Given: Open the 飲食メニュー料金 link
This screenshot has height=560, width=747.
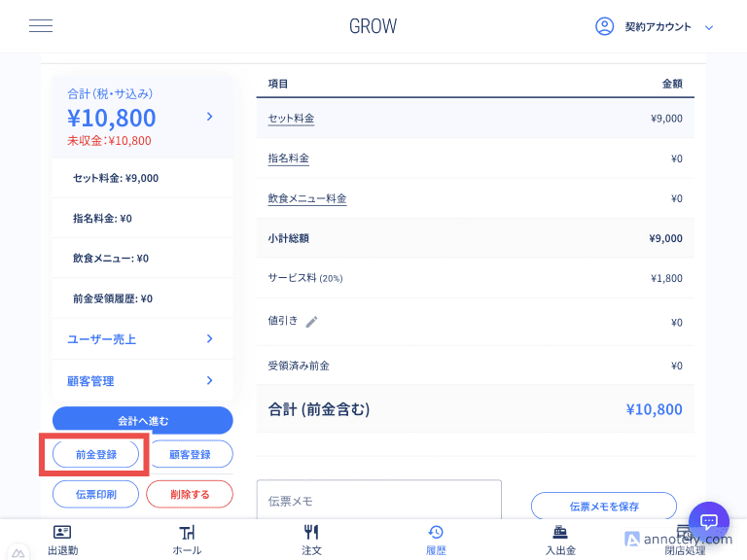Looking at the screenshot, I should pyautogui.click(x=307, y=198).
